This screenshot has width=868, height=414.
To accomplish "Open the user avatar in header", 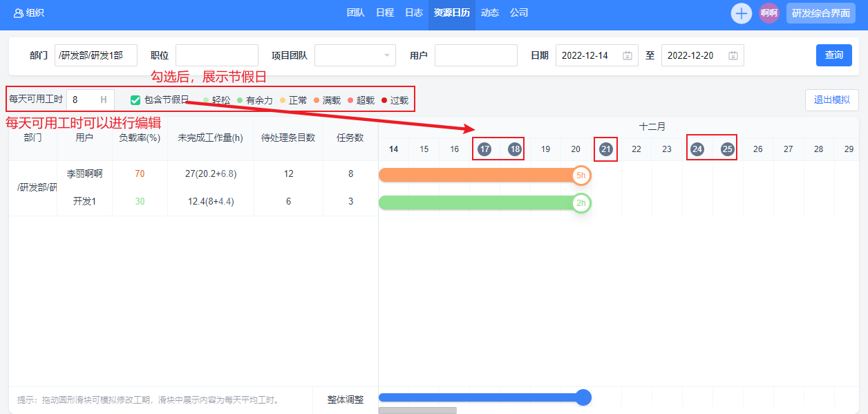I will pyautogui.click(x=769, y=13).
